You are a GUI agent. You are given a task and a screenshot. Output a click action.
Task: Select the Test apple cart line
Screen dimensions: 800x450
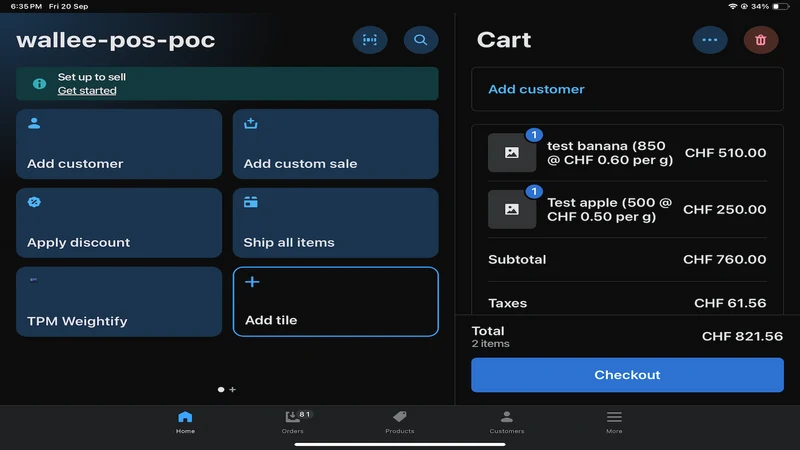tap(627, 209)
